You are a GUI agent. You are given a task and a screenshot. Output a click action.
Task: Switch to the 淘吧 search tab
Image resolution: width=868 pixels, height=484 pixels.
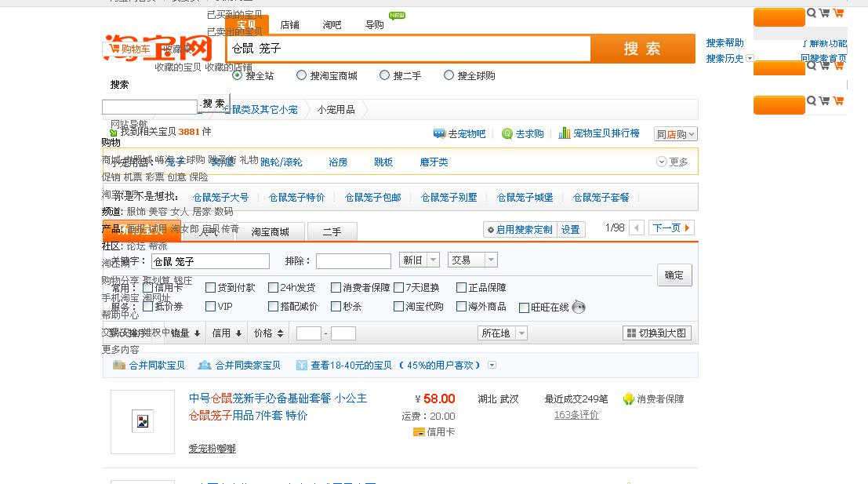coord(332,24)
